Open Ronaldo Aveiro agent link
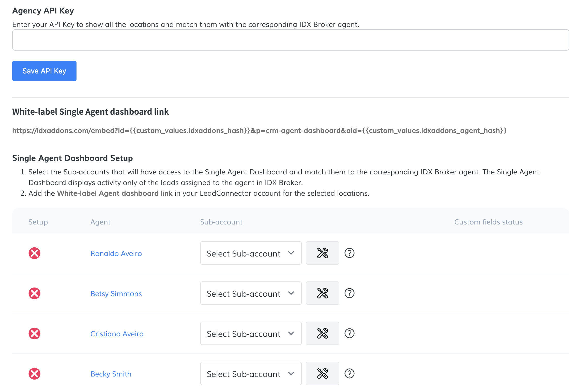This screenshot has width=576, height=392. pyautogui.click(x=116, y=253)
